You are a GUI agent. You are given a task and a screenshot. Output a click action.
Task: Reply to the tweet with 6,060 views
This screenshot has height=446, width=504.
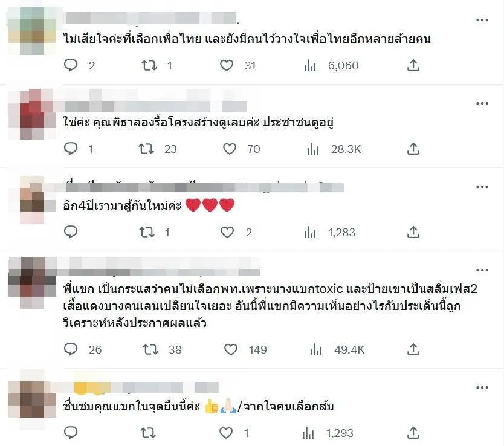click(71, 65)
